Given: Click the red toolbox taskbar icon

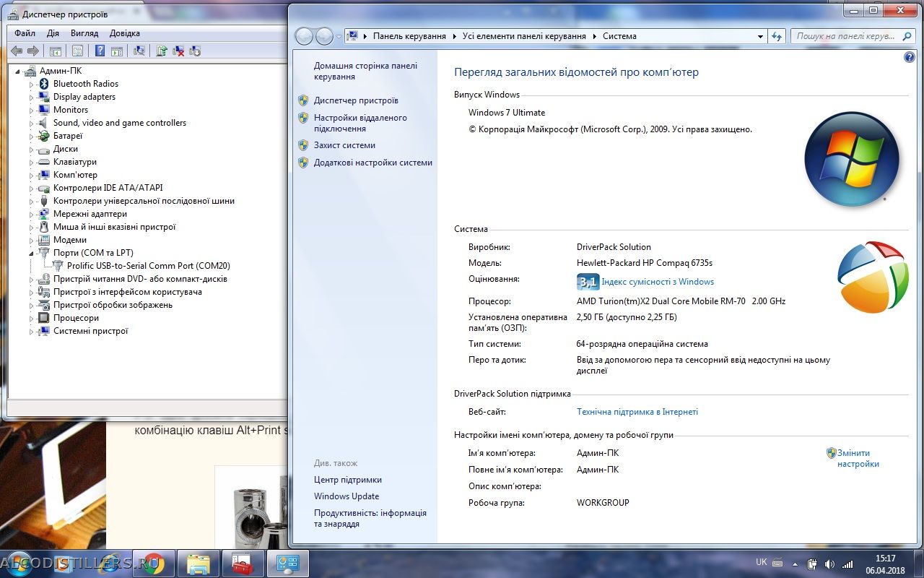Looking at the screenshot, I should click(243, 564).
